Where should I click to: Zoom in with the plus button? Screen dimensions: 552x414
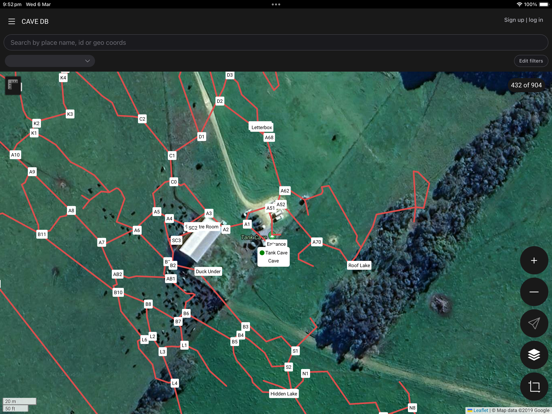point(534,261)
